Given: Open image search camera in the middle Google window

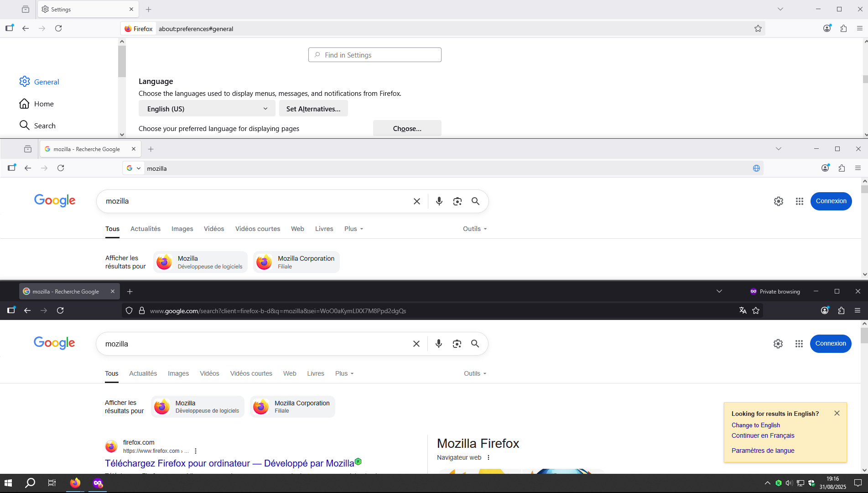Looking at the screenshot, I should [457, 201].
